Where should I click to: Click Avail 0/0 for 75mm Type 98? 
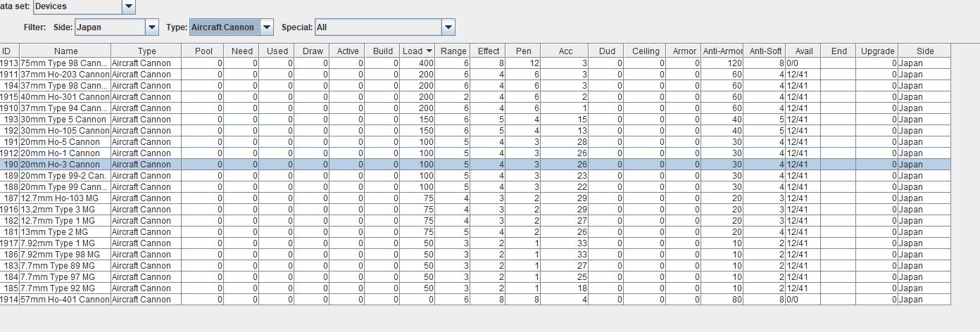pos(803,63)
